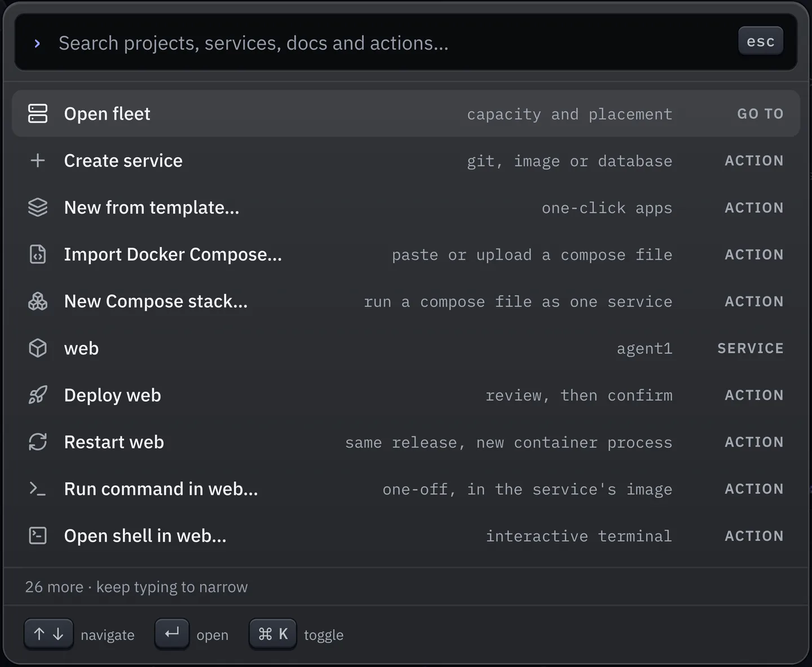Click the prompt icon for Run command in web
The width and height of the screenshot is (812, 667).
point(38,488)
